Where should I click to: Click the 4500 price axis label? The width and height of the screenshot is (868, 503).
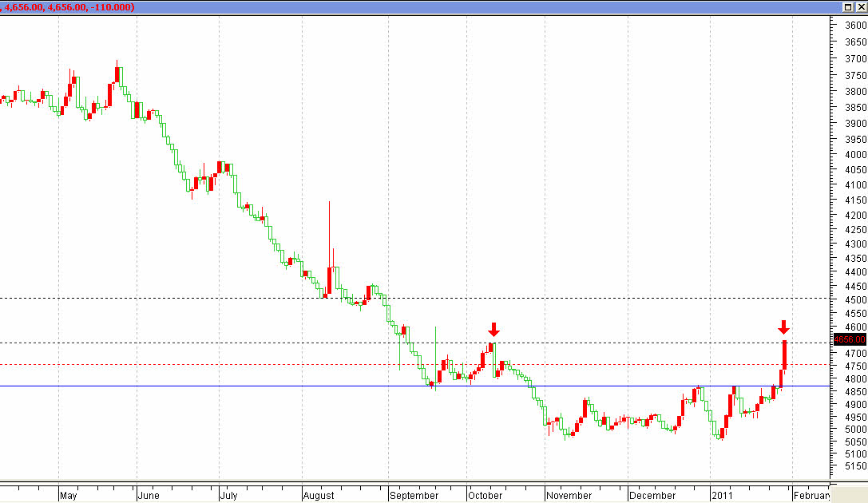(856, 300)
